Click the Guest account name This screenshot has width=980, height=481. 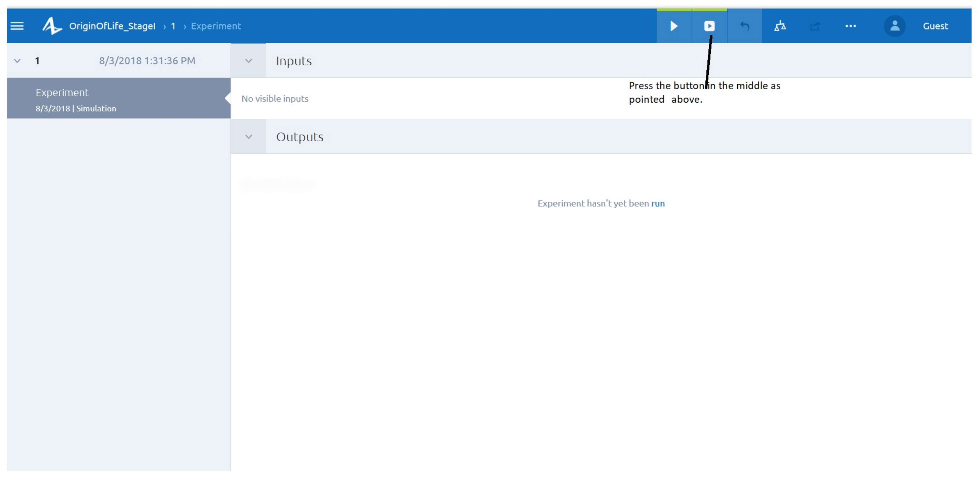(x=935, y=26)
